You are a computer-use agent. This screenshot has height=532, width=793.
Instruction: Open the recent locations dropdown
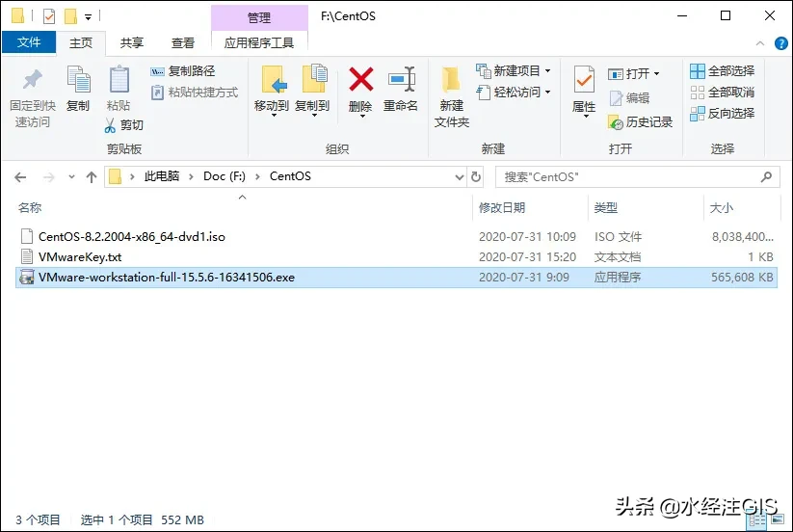point(71,177)
